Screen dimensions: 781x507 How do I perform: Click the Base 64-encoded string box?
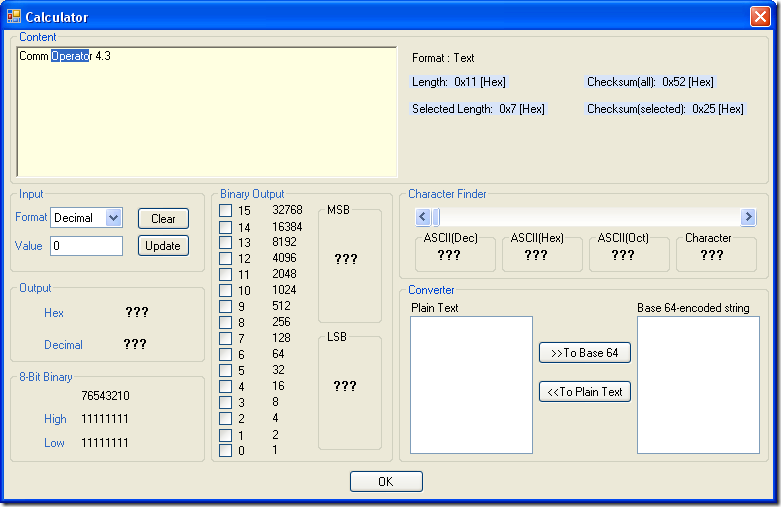698,385
